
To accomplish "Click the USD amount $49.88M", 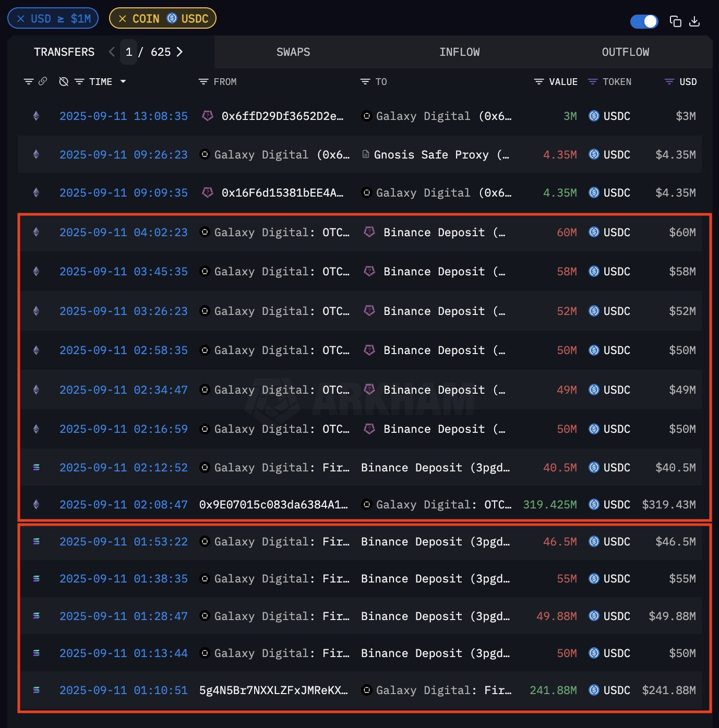I will point(673,616).
